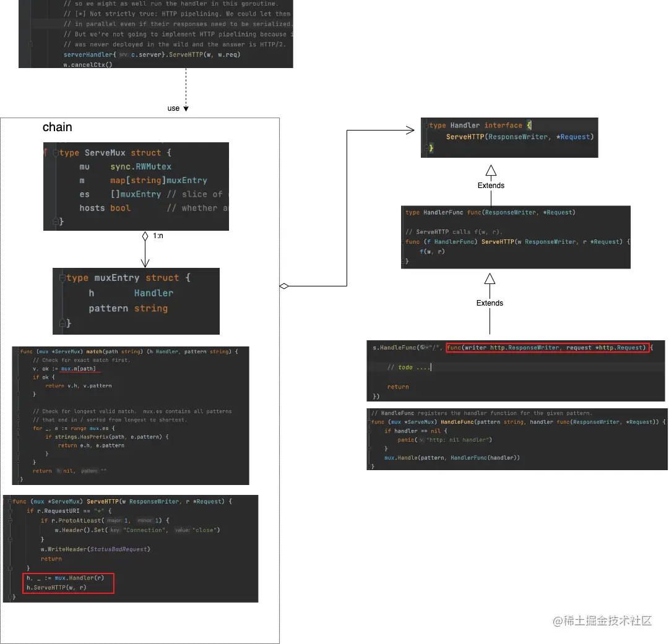Viewport: 669px width, 644px height.
Task: Click the 'use' label on dashed arrow
Action: [x=173, y=108]
